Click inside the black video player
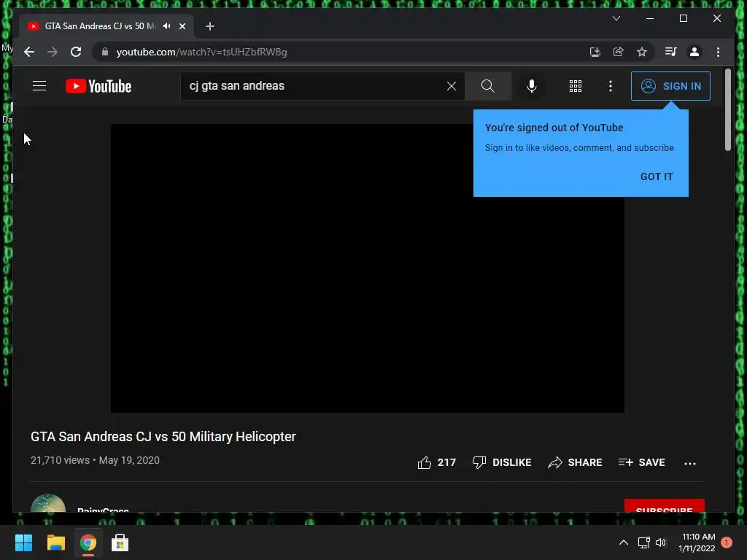This screenshot has height=560, width=747. tap(368, 268)
